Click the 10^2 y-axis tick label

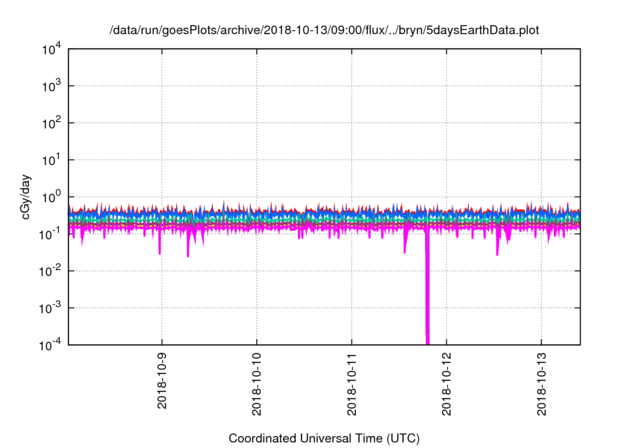pos(51,123)
